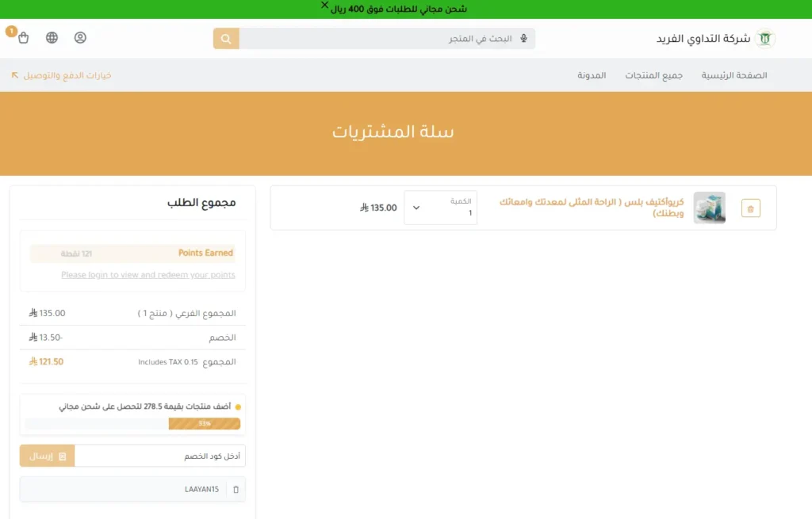Viewport: 812px width, 519px height.
Task: Remove the product using the trash icon
Action: pos(750,208)
